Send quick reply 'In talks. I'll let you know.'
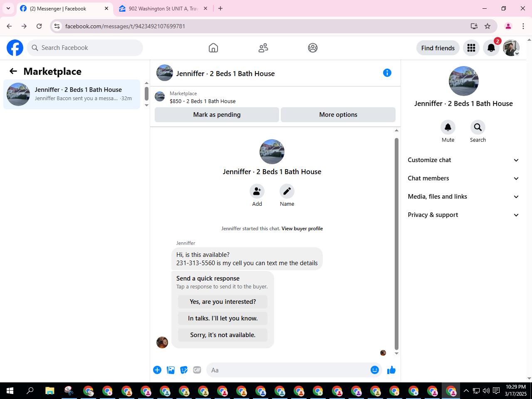The image size is (532, 399). (223, 318)
